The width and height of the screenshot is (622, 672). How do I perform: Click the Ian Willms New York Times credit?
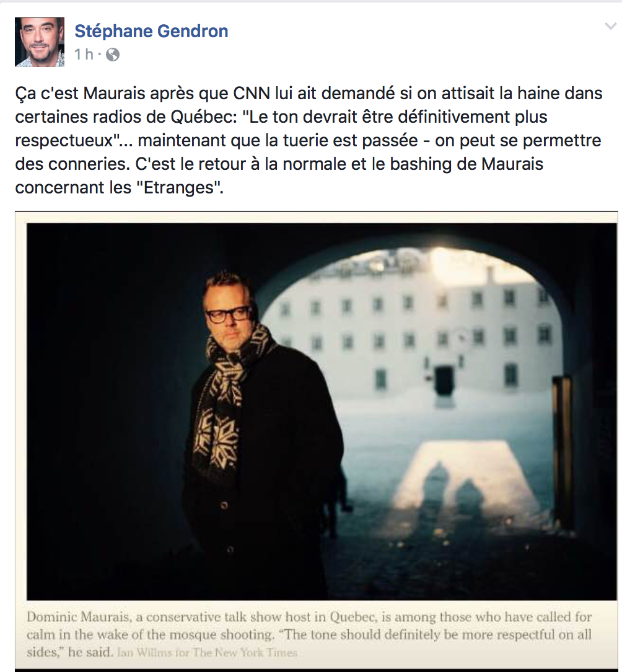point(208,653)
